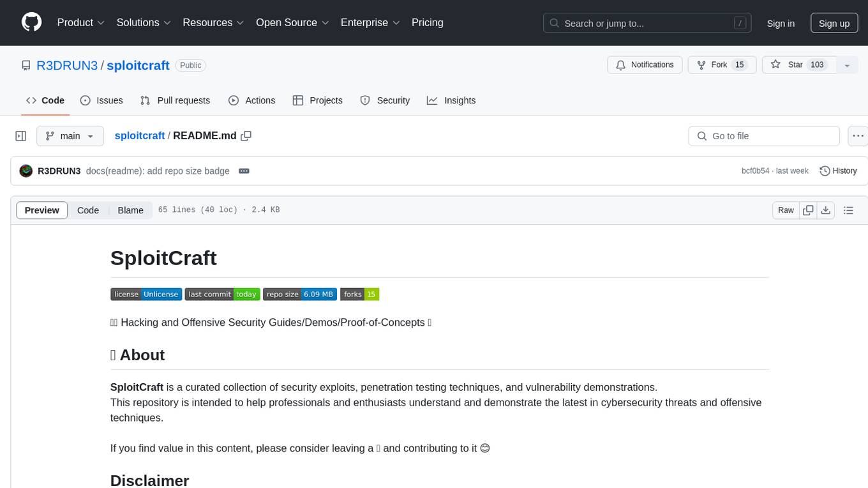Download the raw file
The height and width of the screenshot is (488, 868).
click(826, 210)
